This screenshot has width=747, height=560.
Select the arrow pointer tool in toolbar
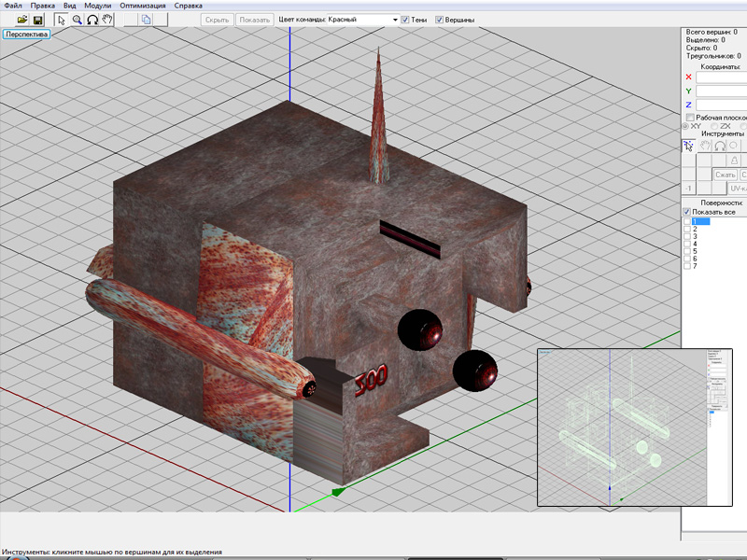tap(62, 20)
